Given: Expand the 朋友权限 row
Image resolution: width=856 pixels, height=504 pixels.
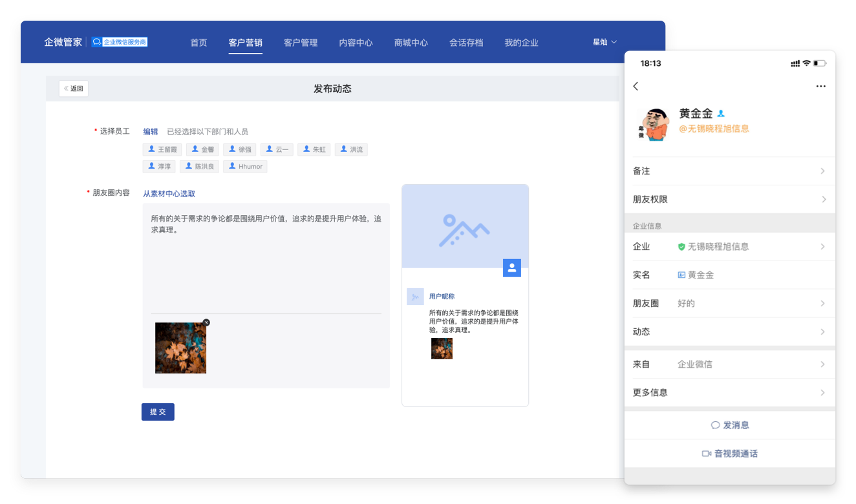Looking at the screenshot, I should point(729,200).
